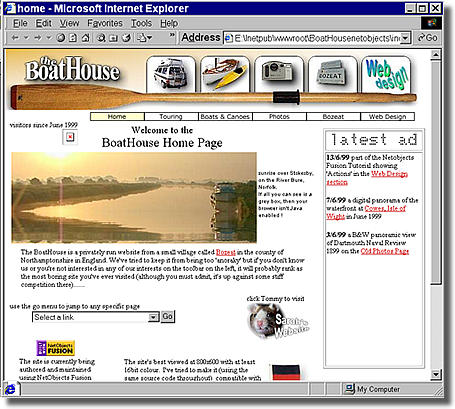Screen dimensions: 455x409
Task: Click the My Computer zone icon
Action: point(349,389)
